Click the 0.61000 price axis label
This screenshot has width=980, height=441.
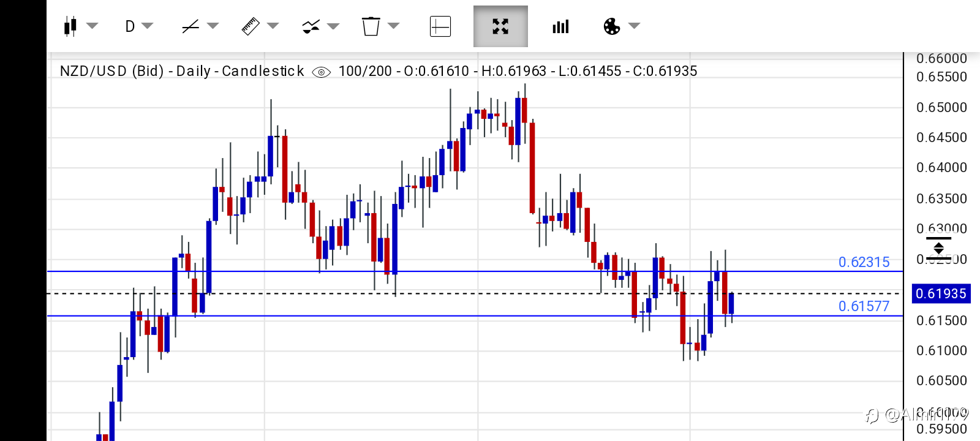coord(941,350)
